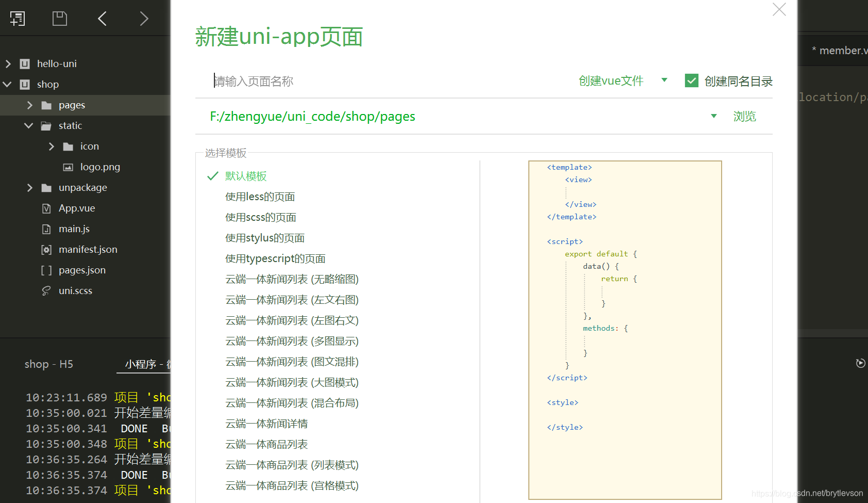Image resolution: width=868 pixels, height=503 pixels.
Task: Close the new uni-app page dialog
Action: click(x=779, y=9)
